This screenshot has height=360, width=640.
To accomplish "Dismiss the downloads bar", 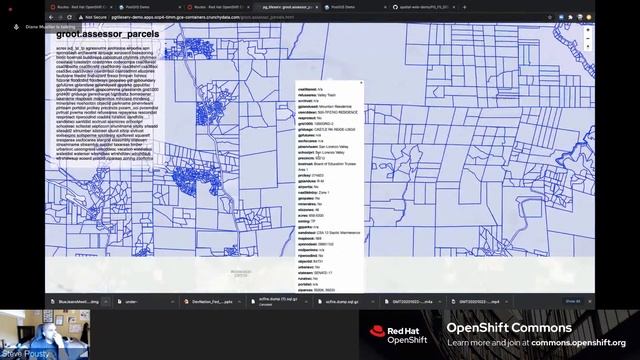I will pos(589,301).
